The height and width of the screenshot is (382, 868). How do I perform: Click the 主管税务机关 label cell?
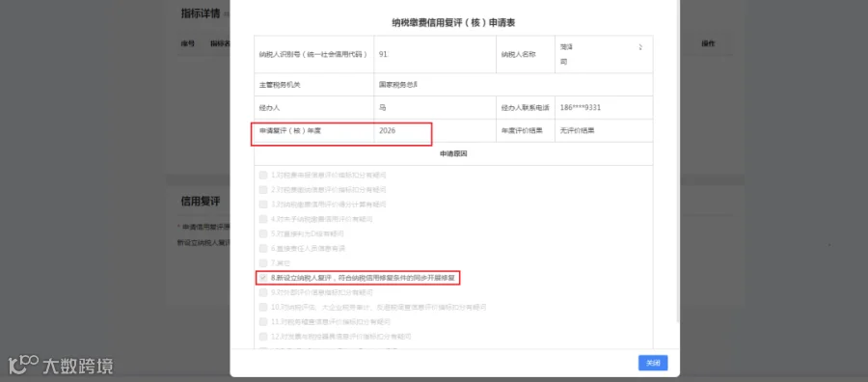pos(313,85)
